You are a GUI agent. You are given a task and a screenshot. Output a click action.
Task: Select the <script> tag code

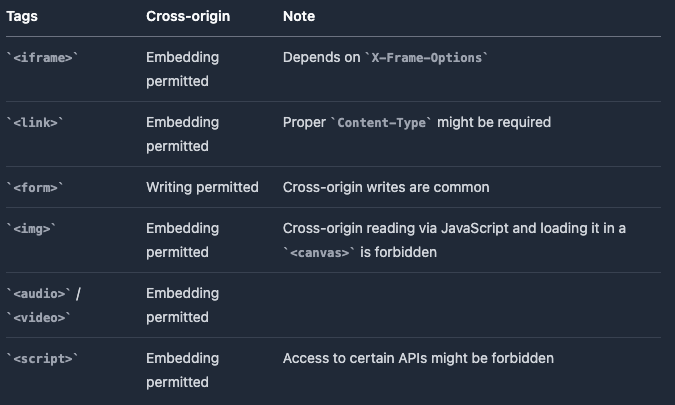pos(42,358)
